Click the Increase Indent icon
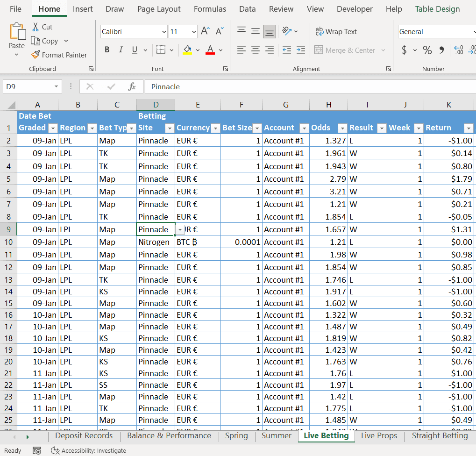The width and height of the screenshot is (476, 456). [x=300, y=50]
